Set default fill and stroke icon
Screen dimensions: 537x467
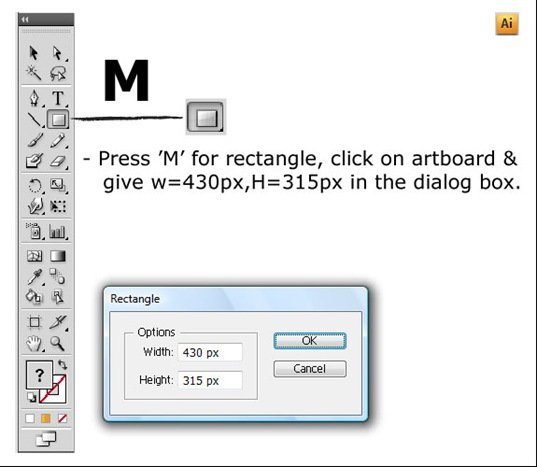pyautogui.click(x=31, y=397)
